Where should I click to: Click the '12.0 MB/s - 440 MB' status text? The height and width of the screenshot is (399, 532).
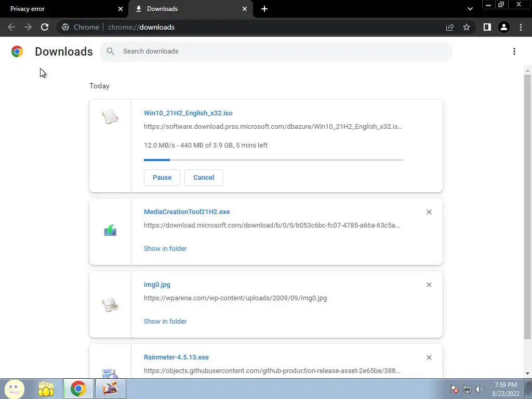[206, 145]
